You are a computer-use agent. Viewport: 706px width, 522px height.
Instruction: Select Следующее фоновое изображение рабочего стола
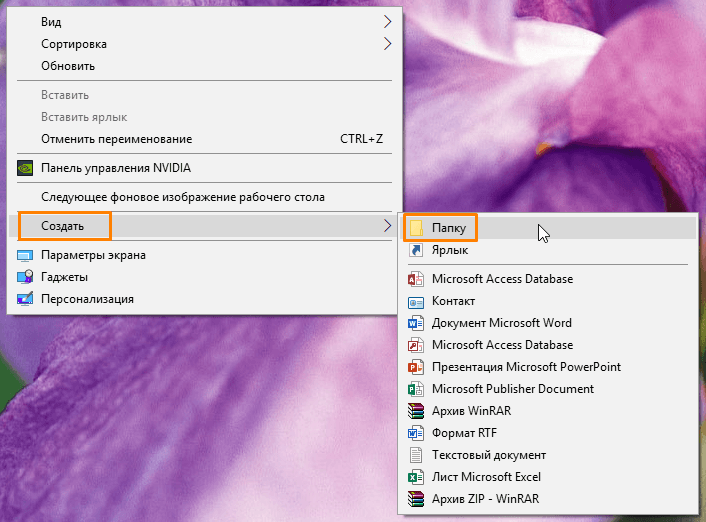[x=204, y=197]
